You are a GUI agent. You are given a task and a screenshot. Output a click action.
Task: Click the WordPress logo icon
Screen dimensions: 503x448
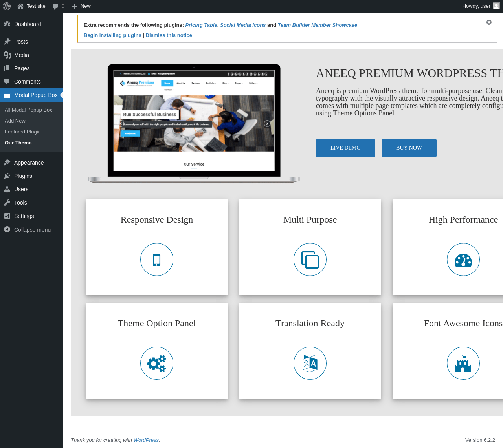(x=7, y=6)
